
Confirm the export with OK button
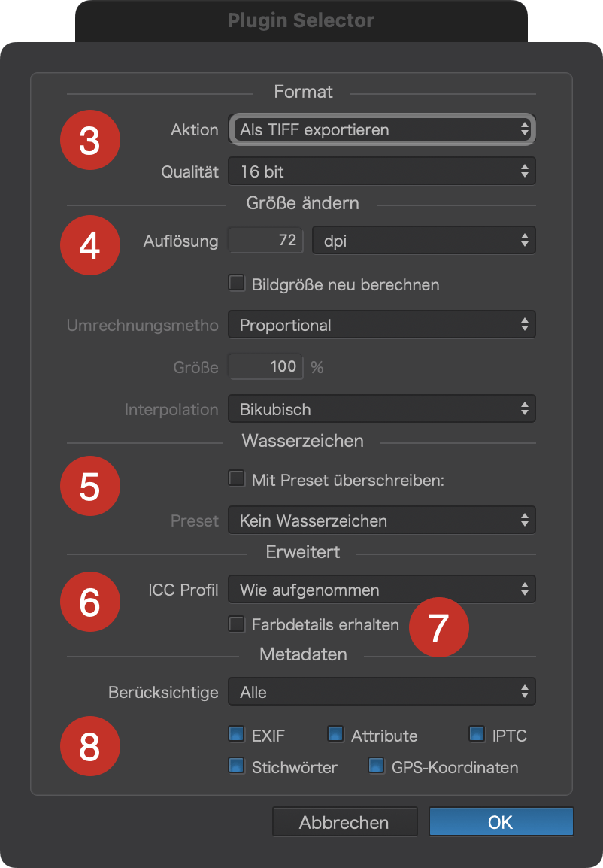tap(501, 821)
